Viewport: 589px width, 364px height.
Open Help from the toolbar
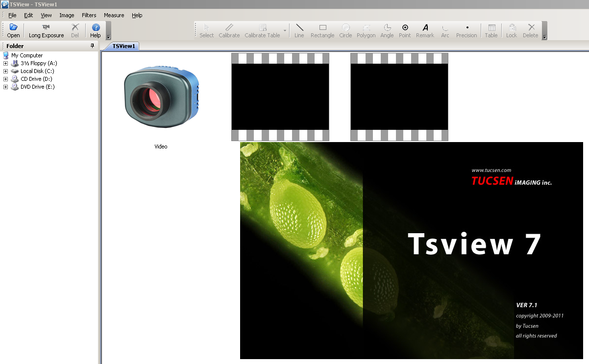(96, 31)
